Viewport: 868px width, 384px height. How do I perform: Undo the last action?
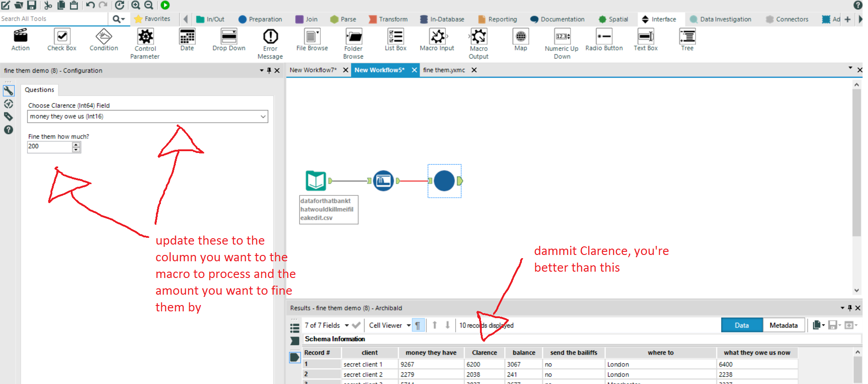tap(90, 5)
